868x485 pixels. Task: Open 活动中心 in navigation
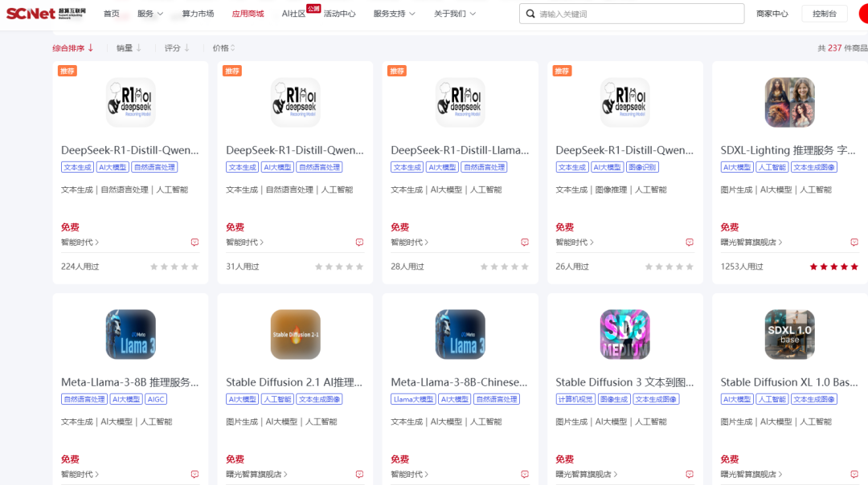click(x=339, y=14)
